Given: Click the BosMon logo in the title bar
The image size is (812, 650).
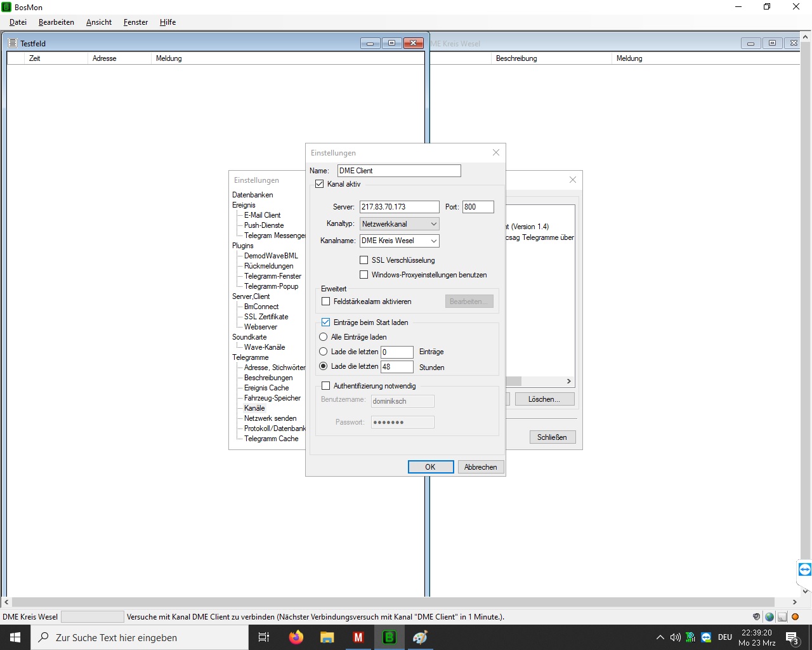Looking at the screenshot, I should coord(7,7).
